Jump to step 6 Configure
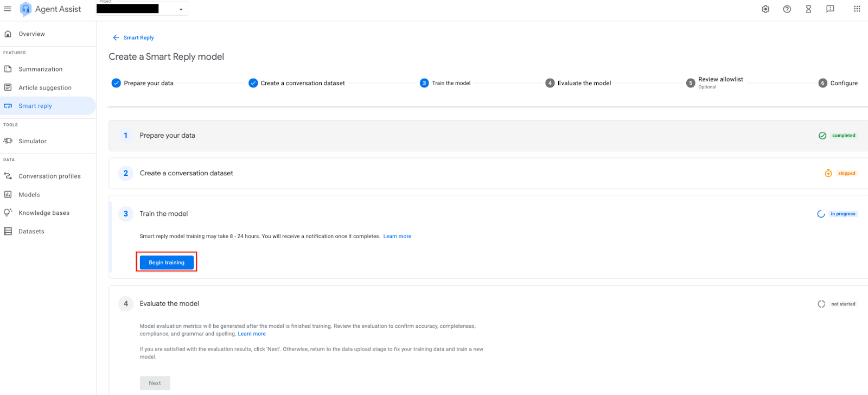The height and width of the screenshot is (395, 868). click(x=838, y=83)
